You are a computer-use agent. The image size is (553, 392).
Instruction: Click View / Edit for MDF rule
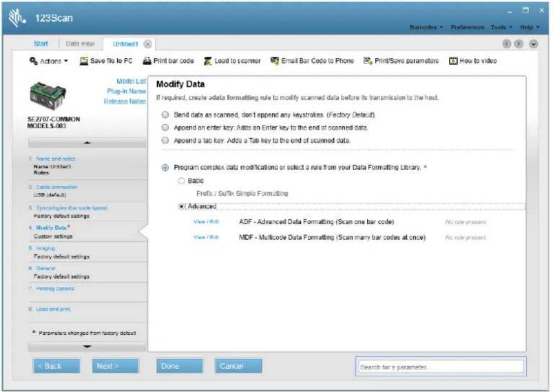(x=206, y=237)
